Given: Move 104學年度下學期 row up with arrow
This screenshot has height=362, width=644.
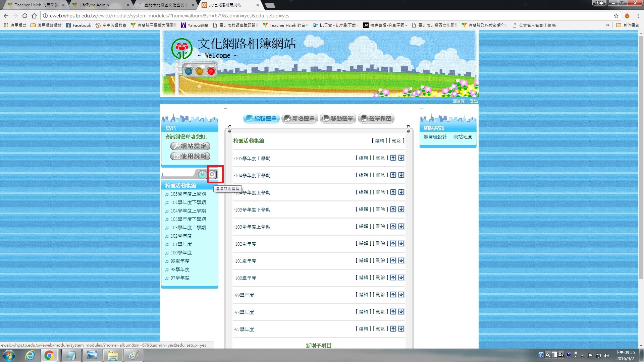Looking at the screenshot, I should point(393,175).
